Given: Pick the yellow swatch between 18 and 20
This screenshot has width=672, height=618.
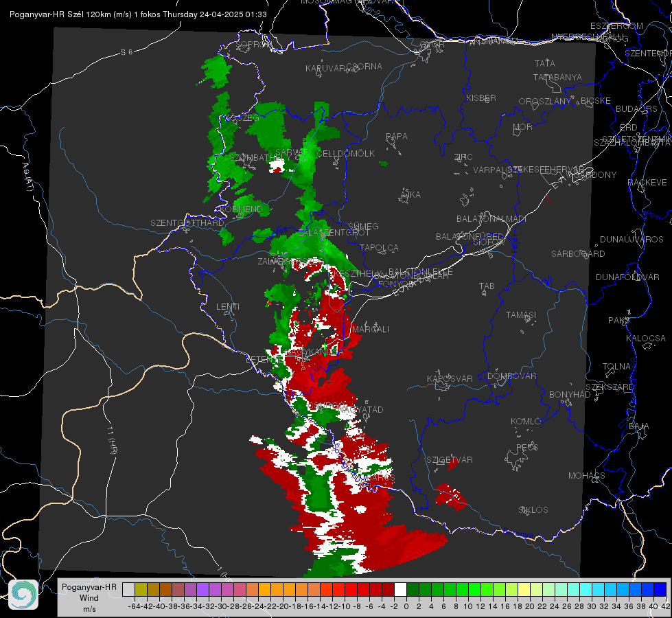Looking at the screenshot, I should point(524,589).
